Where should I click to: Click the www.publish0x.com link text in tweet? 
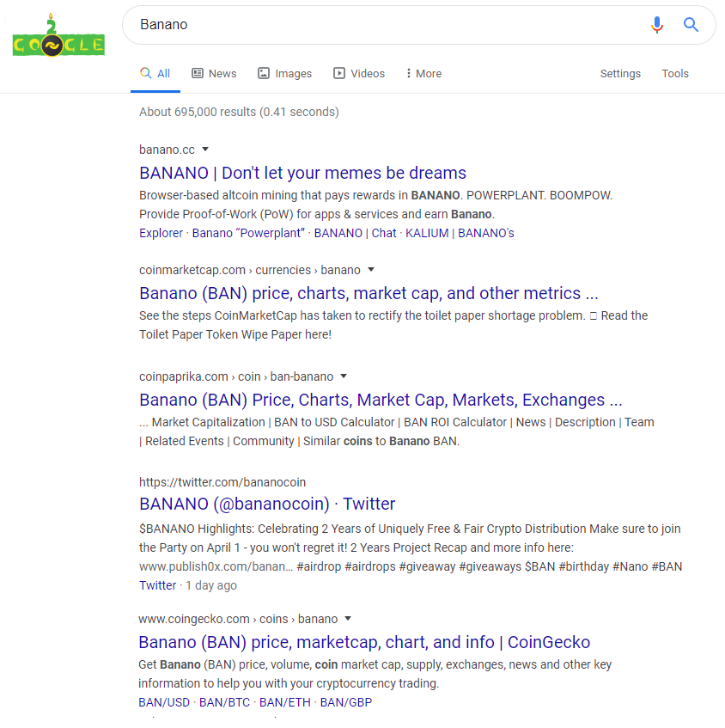[216, 567]
